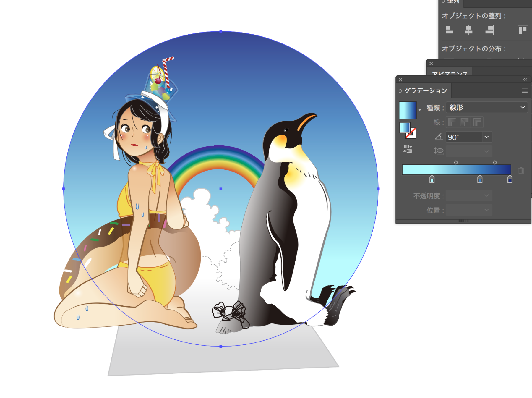Click the delete stop trash icon

[521, 171]
